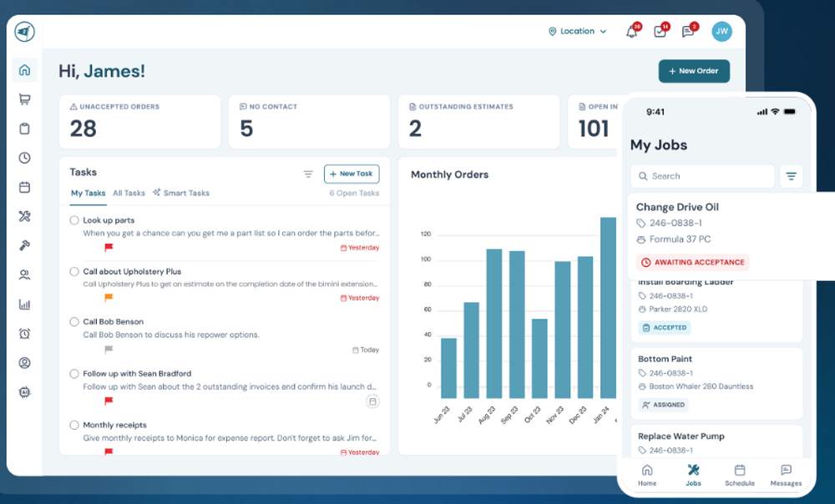Open Home tab in mobile nav

[x=647, y=475]
